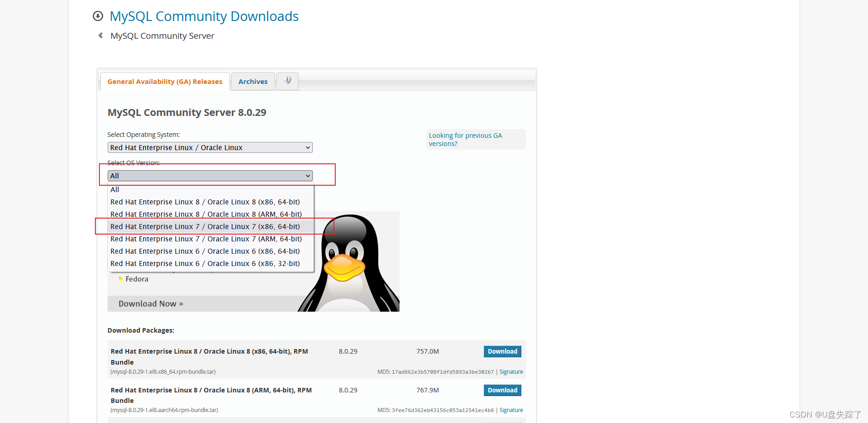This screenshot has height=423, width=868.
Task: Open the info icon tab next to Archives
Action: [287, 81]
